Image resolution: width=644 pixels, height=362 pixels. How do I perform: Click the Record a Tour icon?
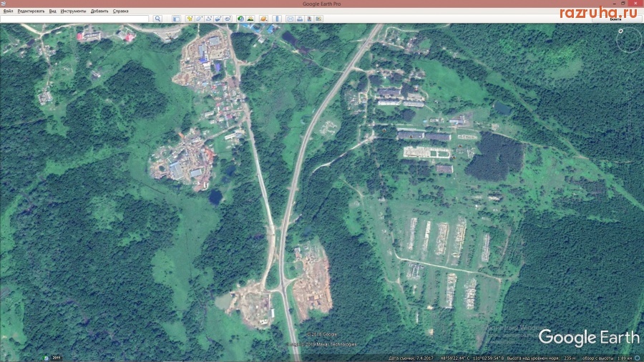(227, 19)
